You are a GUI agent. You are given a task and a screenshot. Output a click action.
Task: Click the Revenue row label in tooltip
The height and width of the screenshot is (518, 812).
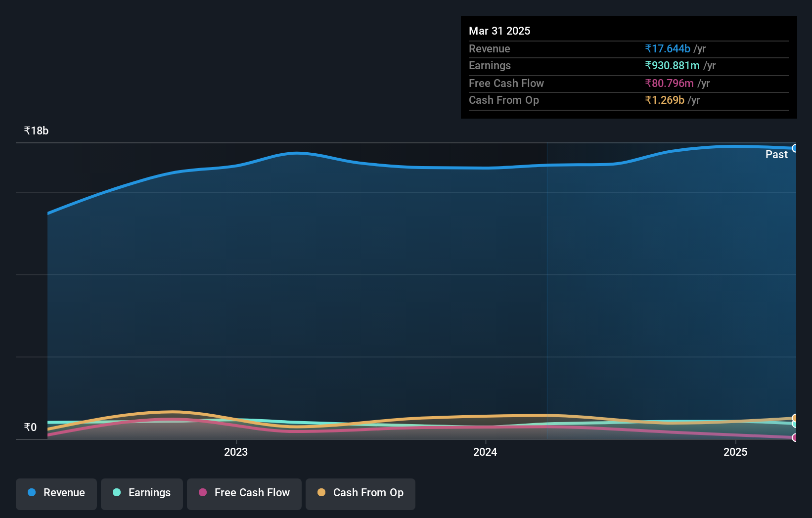490,49
